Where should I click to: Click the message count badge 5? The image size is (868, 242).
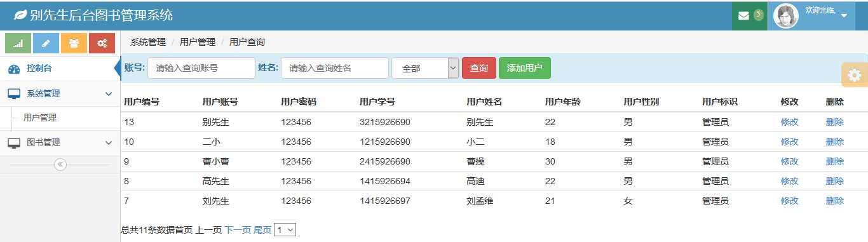tap(758, 15)
